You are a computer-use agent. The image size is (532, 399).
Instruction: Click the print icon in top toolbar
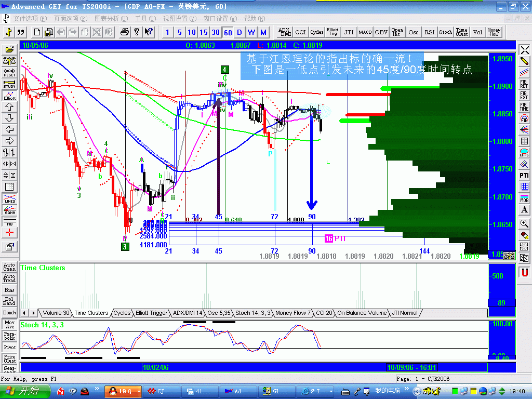pos(125,32)
